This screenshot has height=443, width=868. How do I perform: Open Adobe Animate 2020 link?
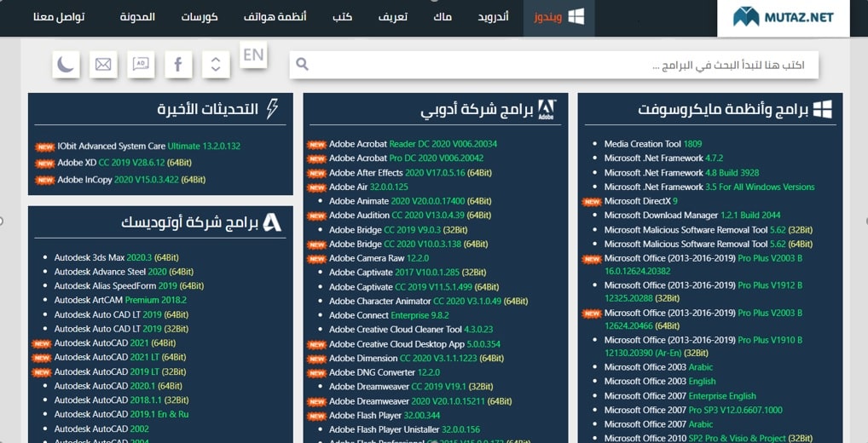[x=410, y=201]
